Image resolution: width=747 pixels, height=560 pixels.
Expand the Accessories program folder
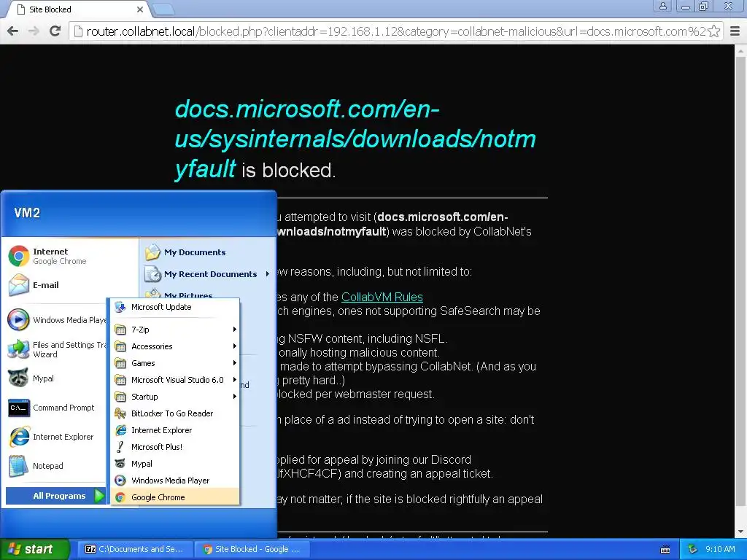[175, 346]
